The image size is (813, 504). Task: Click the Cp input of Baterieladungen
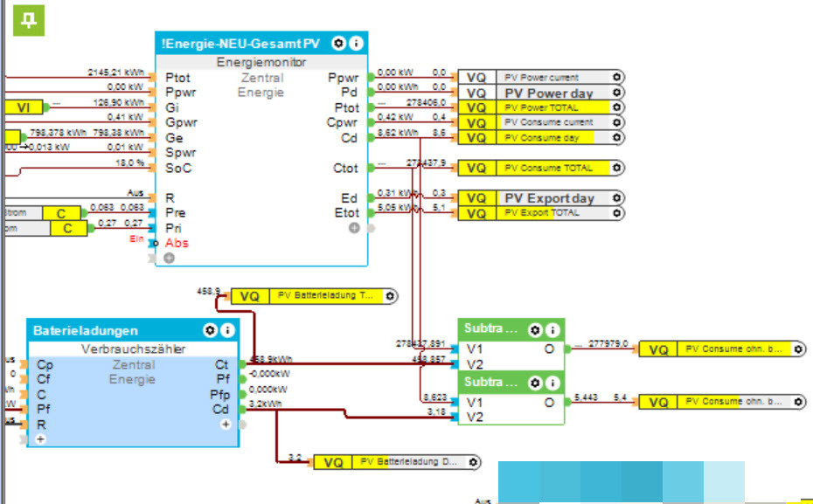(x=45, y=364)
